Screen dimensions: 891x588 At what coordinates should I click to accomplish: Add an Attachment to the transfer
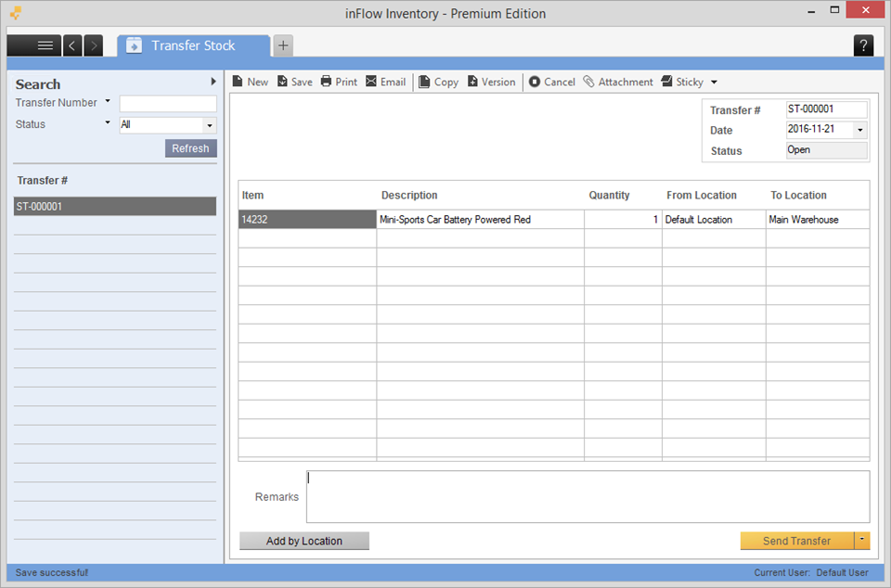pyautogui.click(x=618, y=82)
